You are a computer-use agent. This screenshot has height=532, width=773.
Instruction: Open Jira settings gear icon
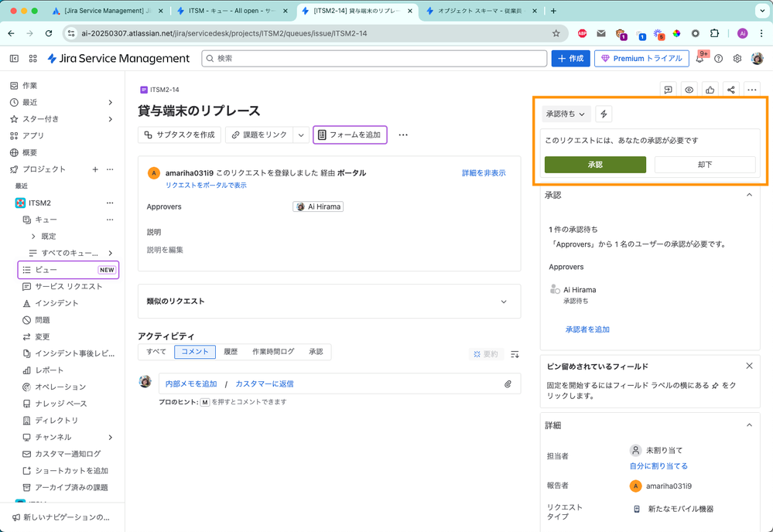click(737, 58)
